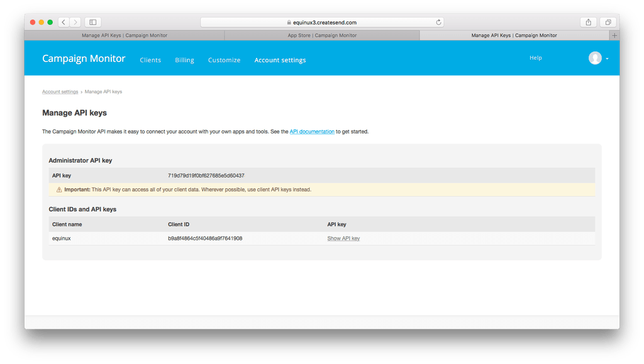Click the Administrator API key section heading

click(80, 161)
